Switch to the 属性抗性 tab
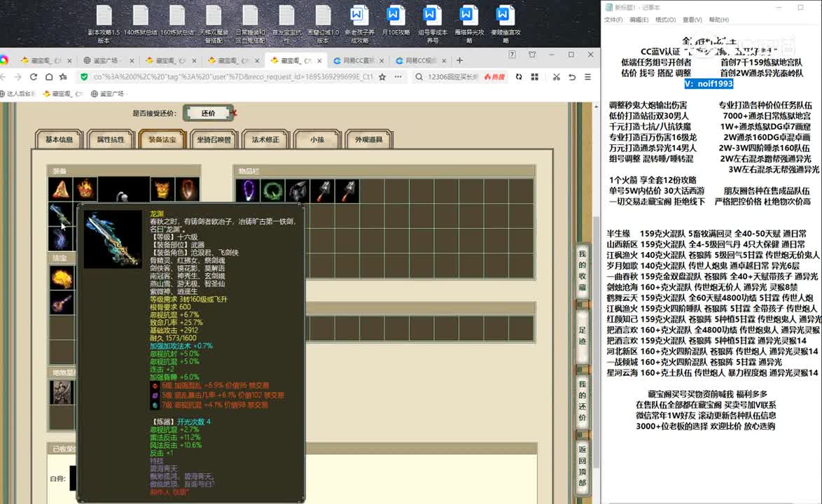 (x=111, y=140)
